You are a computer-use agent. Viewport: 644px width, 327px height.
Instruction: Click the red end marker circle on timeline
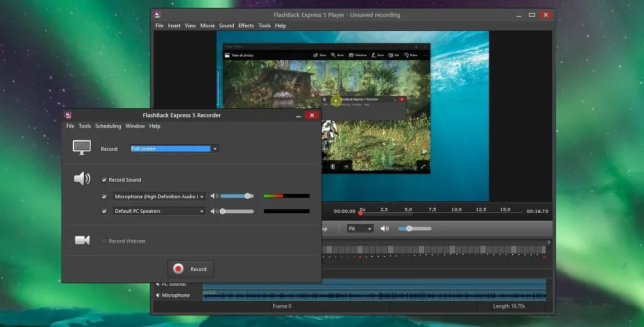click(x=544, y=257)
